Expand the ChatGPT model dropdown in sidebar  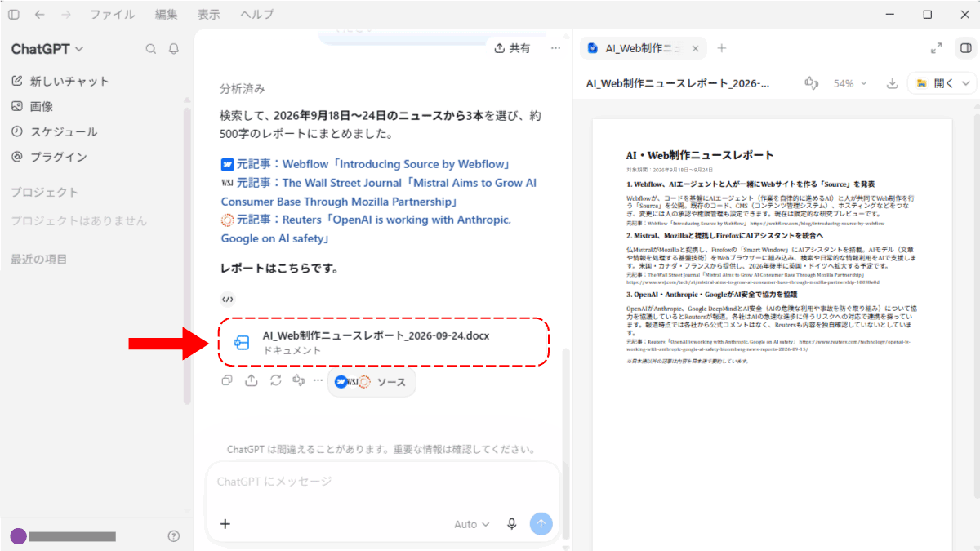[47, 49]
